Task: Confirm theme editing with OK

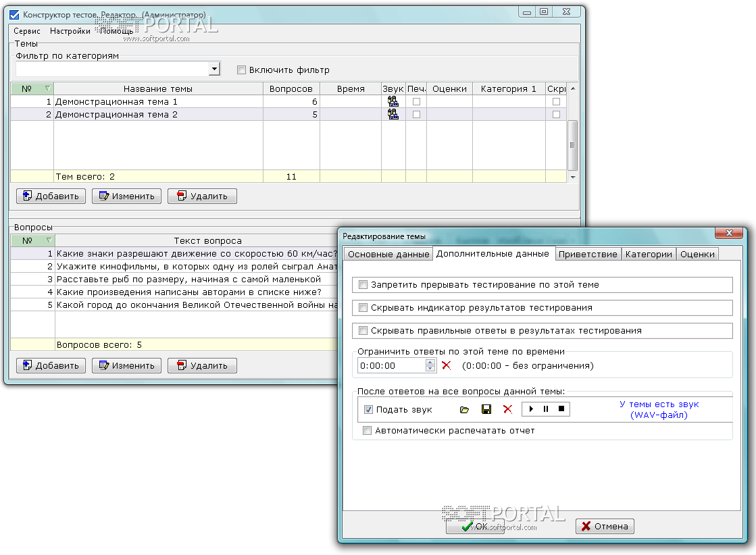Action: (x=476, y=526)
